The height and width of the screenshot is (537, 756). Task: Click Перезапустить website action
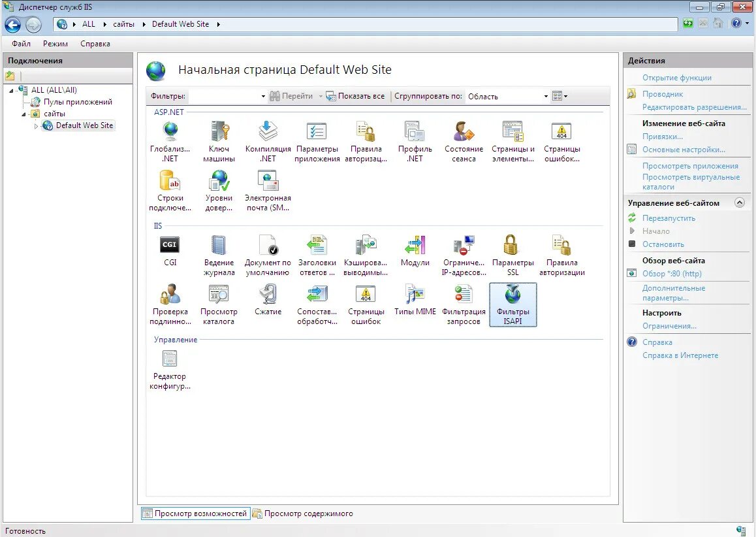click(x=669, y=218)
